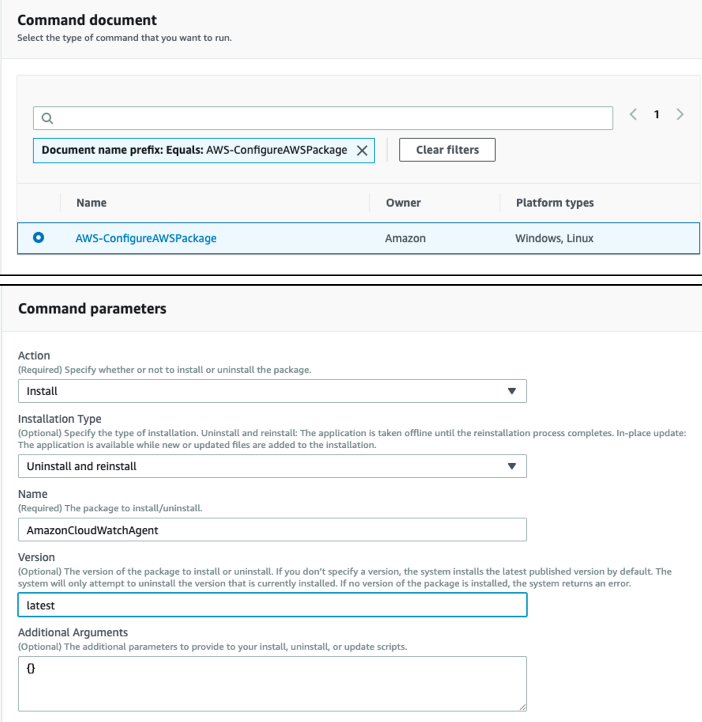
Task: Select the AWS-ConfigureAWSPackage radio button
Action: tap(39, 238)
